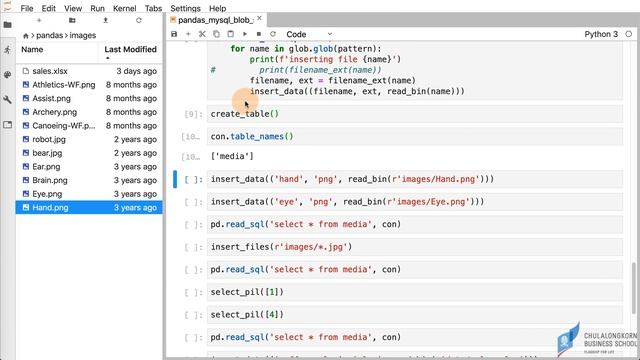Select Athletics-WF.png file
The height and width of the screenshot is (360, 640).
point(89,85)
